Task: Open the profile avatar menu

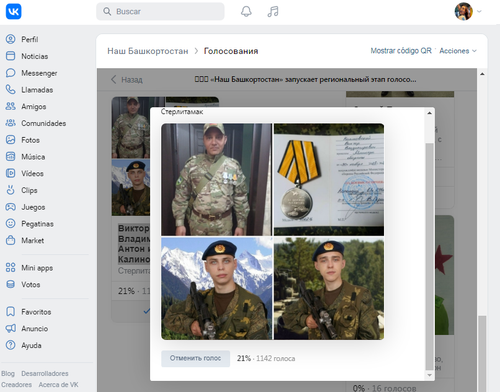Action: click(x=464, y=11)
